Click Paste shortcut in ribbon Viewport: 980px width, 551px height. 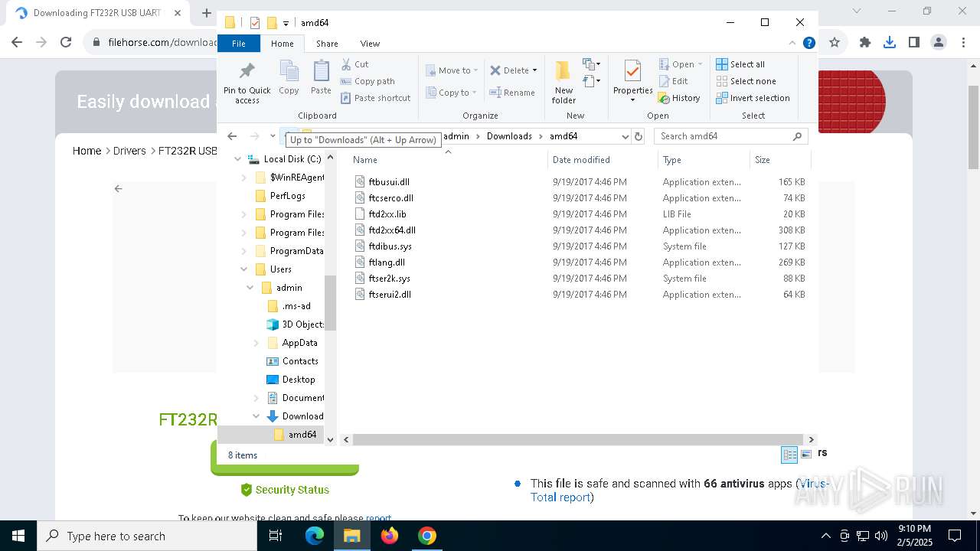tap(375, 98)
